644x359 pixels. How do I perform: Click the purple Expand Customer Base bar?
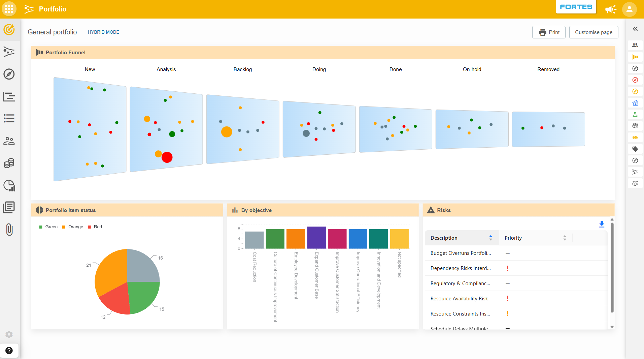316,238
